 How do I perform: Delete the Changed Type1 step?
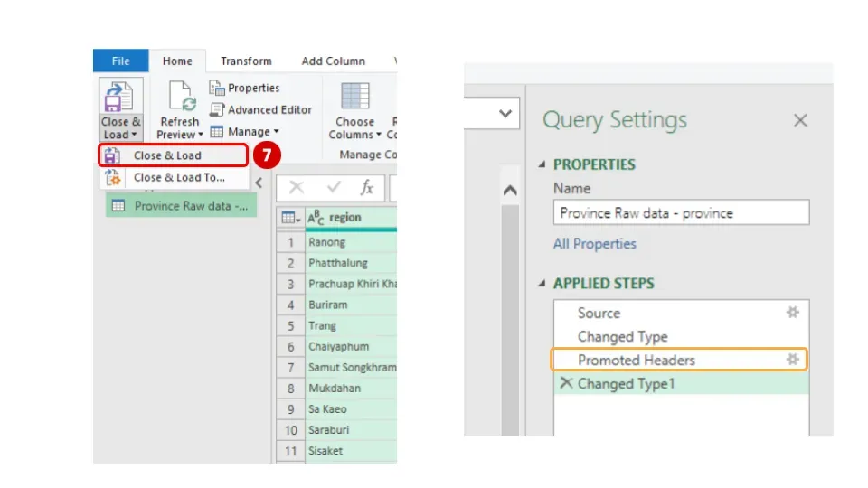(x=566, y=383)
